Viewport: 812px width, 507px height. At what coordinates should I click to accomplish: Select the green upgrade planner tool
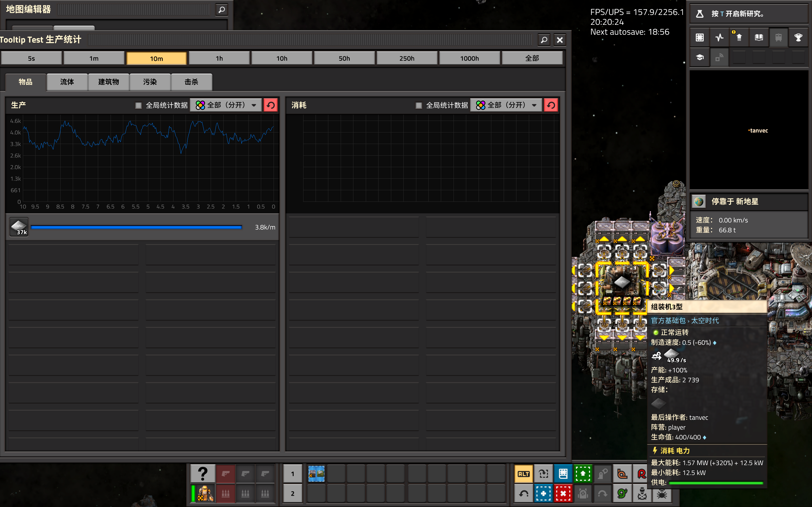tap(583, 473)
